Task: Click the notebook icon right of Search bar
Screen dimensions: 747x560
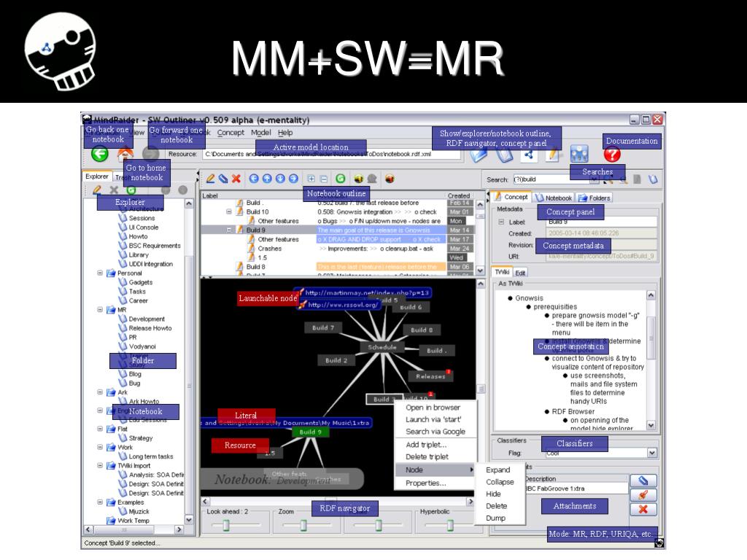Action: pyautogui.click(x=653, y=179)
